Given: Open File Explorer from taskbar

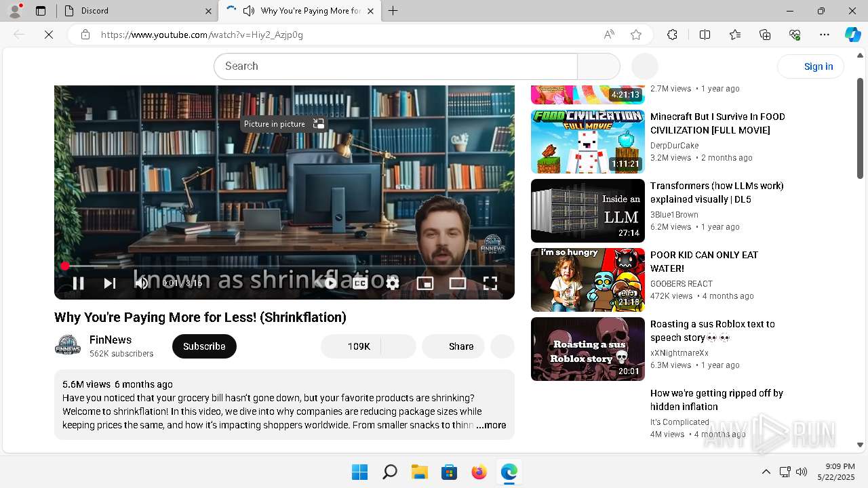Looking at the screenshot, I should (x=419, y=472).
